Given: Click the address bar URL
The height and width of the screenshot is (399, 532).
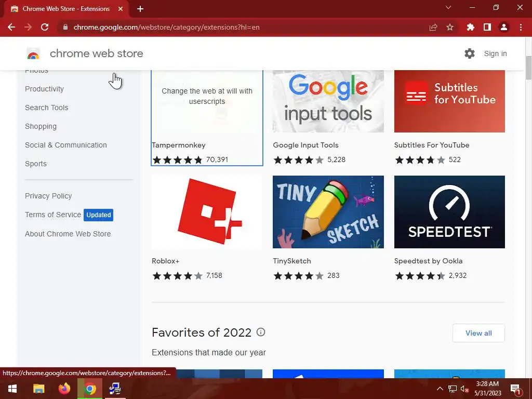Looking at the screenshot, I should 166,27.
